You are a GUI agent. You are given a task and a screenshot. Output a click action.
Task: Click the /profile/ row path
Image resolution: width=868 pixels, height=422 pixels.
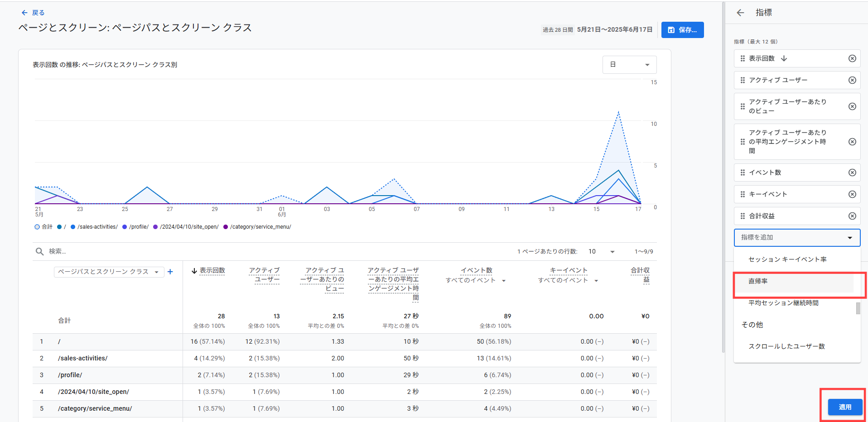click(x=70, y=375)
